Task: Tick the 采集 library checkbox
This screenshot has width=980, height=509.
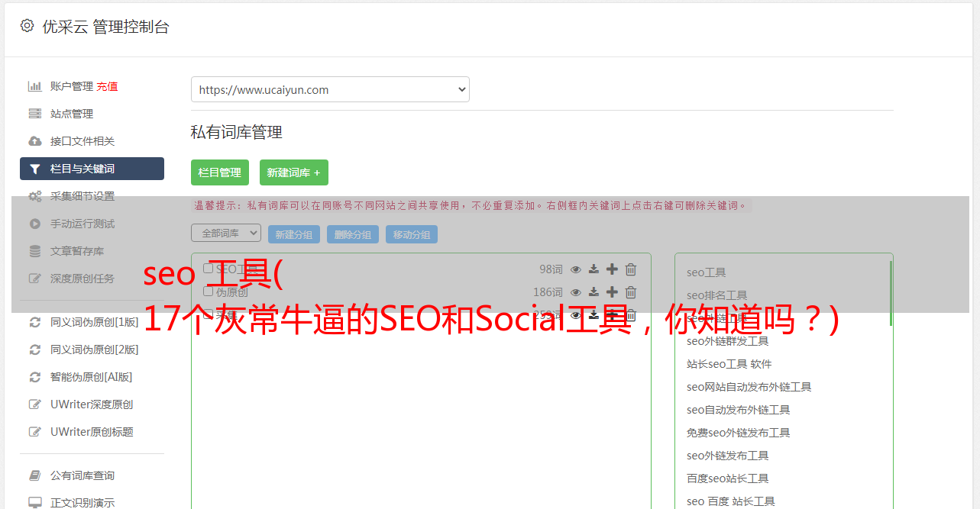Action: pyautogui.click(x=208, y=314)
